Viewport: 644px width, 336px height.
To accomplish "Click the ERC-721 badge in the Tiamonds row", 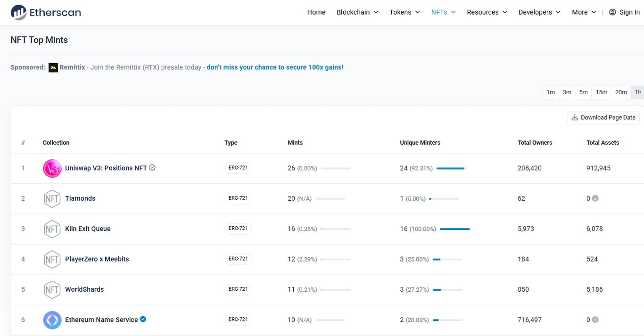I will point(238,198).
